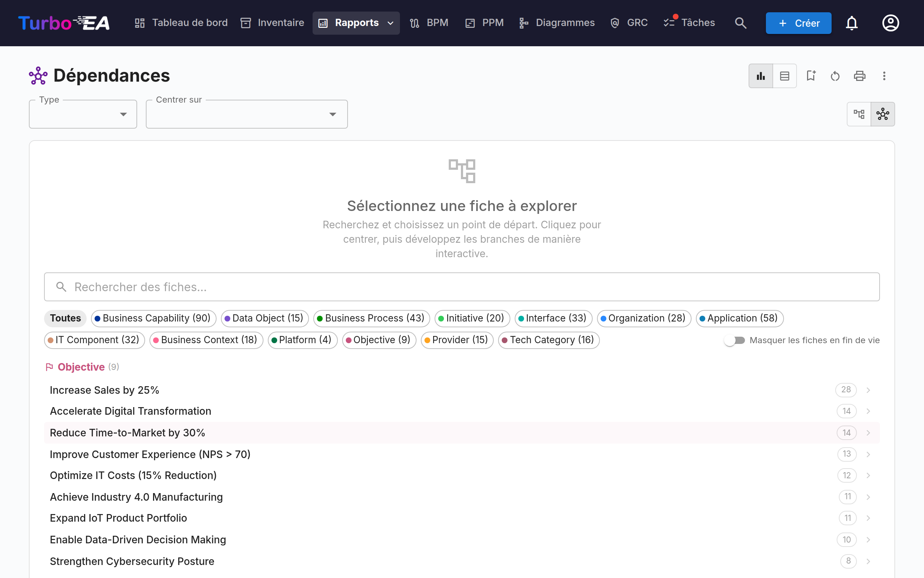Expand Strengthen Cybersecurity Posture chevron

point(868,561)
